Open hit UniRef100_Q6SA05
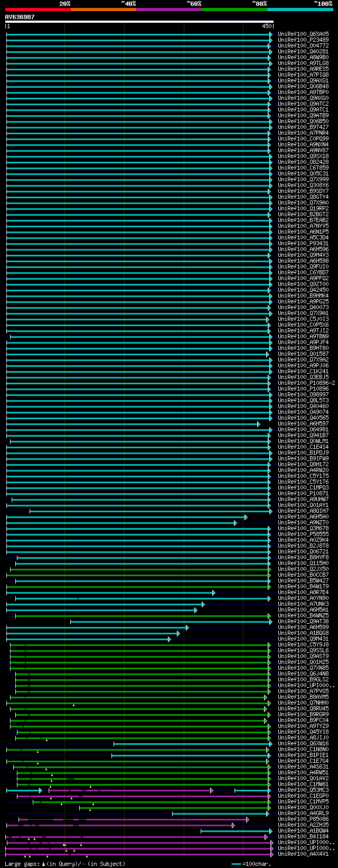 coord(303,34)
